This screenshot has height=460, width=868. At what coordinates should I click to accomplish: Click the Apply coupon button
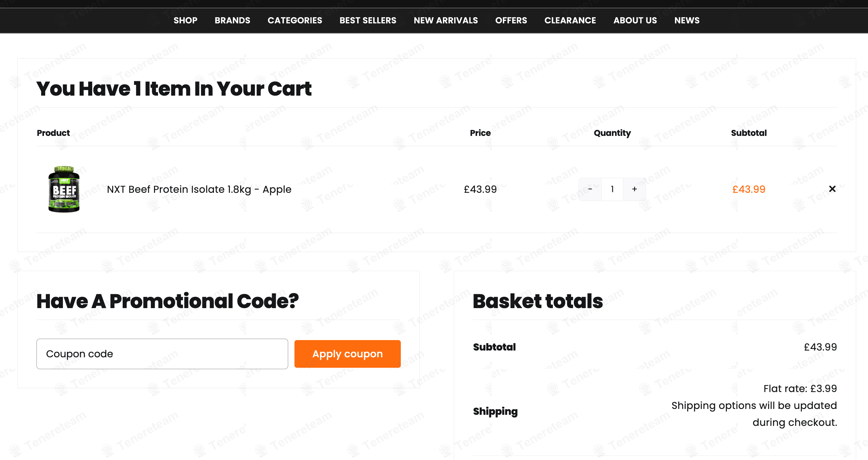tap(347, 354)
